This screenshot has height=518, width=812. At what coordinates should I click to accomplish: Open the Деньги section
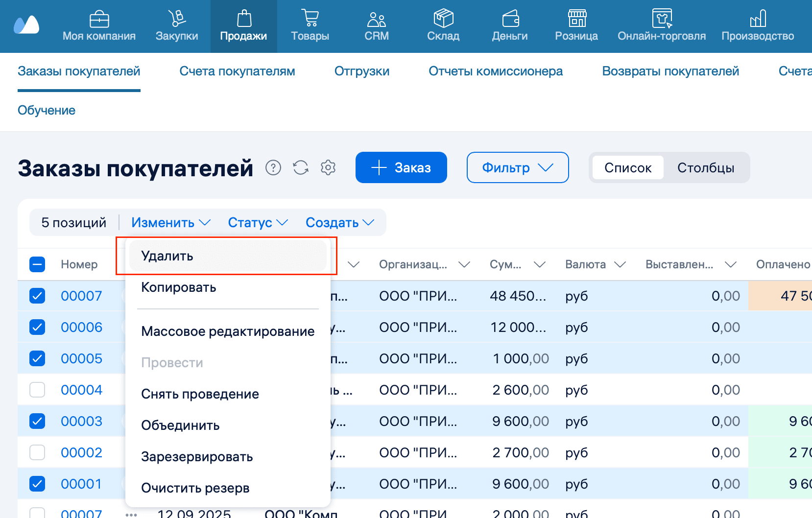point(510,26)
